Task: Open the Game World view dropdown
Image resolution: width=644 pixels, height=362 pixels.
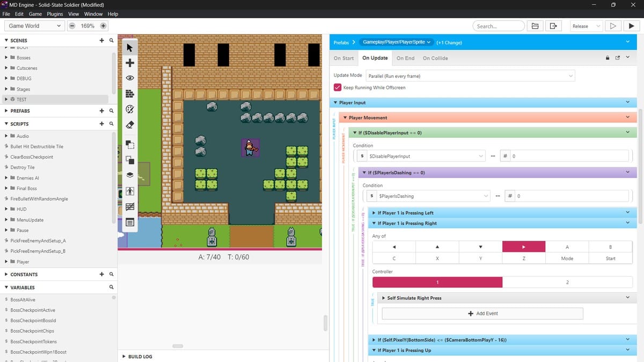Action: click(34, 26)
